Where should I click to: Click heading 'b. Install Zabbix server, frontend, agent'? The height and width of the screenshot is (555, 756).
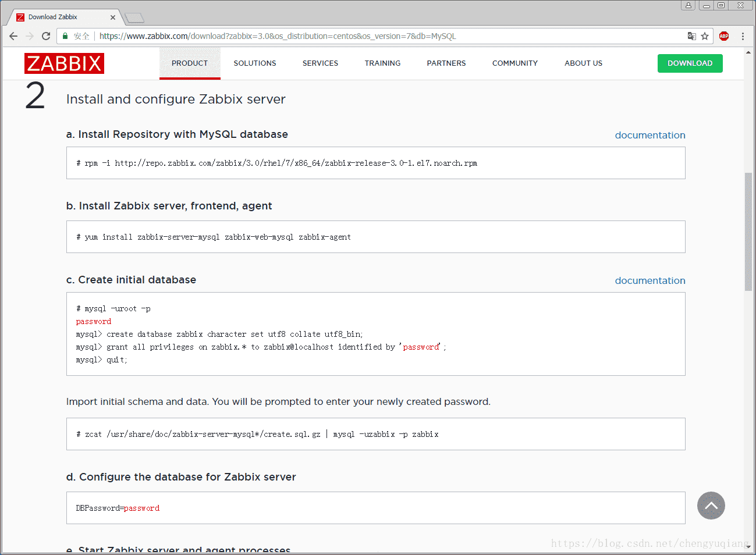tap(169, 206)
